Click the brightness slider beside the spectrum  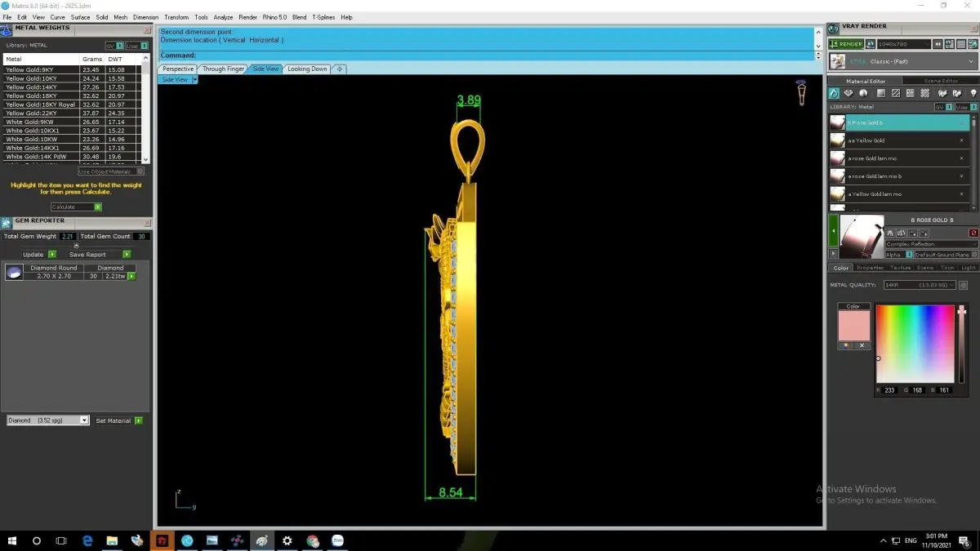(961, 344)
